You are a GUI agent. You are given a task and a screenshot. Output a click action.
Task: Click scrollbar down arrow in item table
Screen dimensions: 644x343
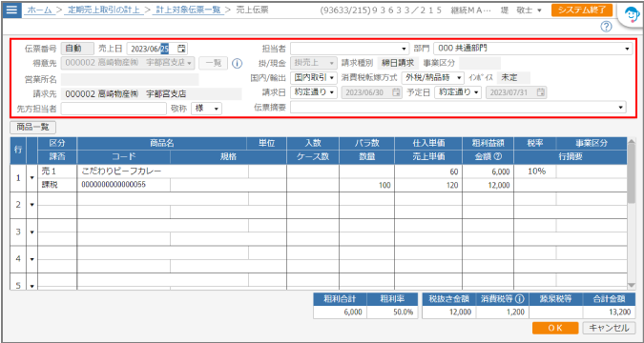[x=632, y=285]
